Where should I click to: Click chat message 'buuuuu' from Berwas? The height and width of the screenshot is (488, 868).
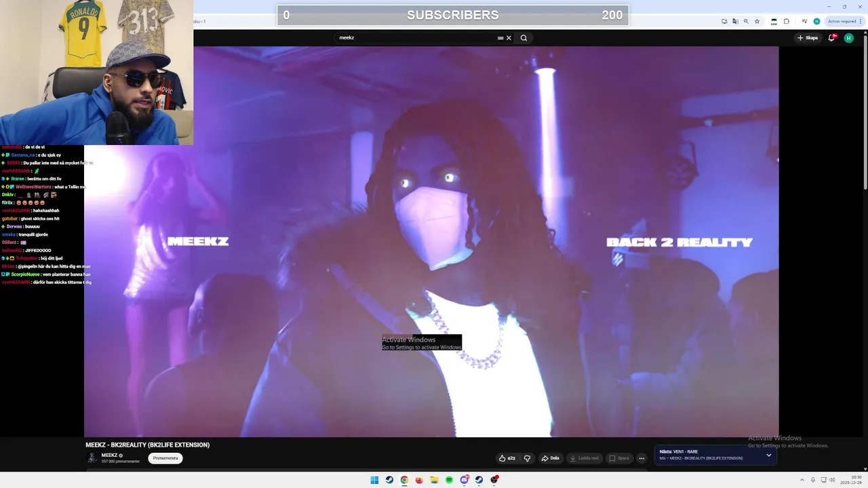(32, 226)
